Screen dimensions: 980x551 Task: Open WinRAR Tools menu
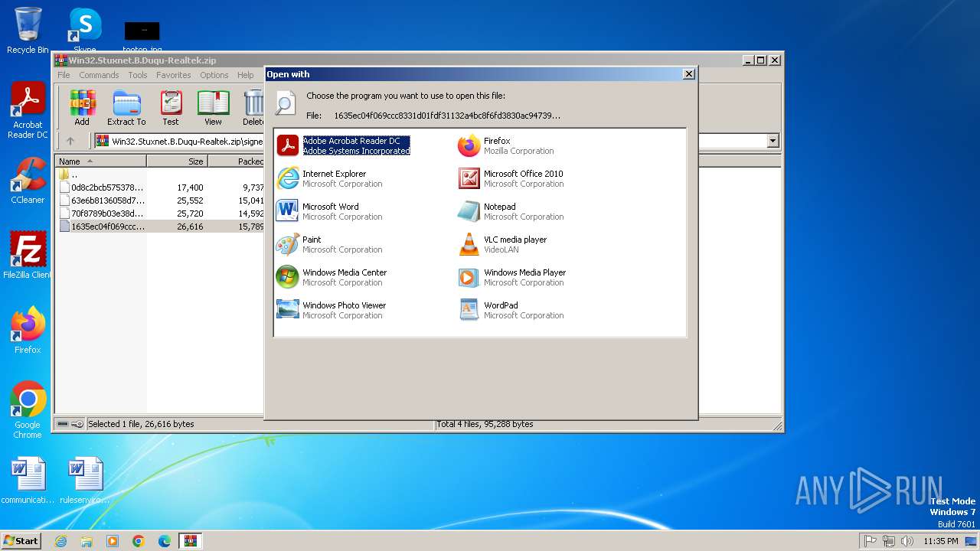[138, 75]
